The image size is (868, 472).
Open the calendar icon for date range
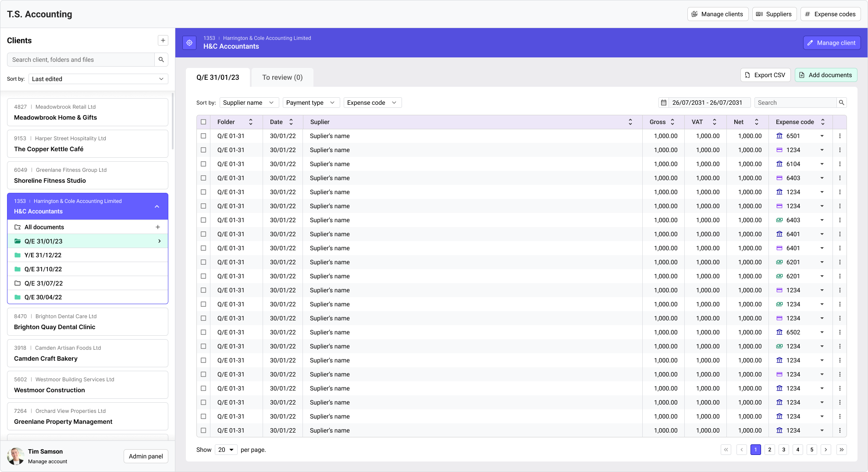pyautogui.click(x=664, y=103)
